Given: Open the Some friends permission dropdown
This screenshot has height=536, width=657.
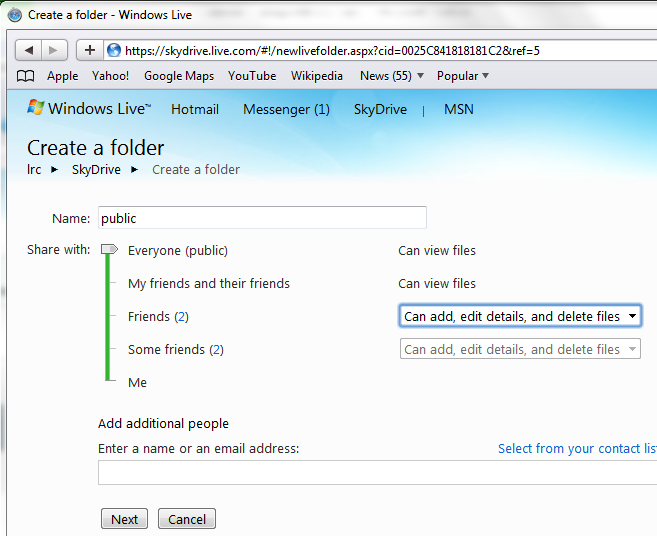Looking at the screenshot, I should coord(519,350).
